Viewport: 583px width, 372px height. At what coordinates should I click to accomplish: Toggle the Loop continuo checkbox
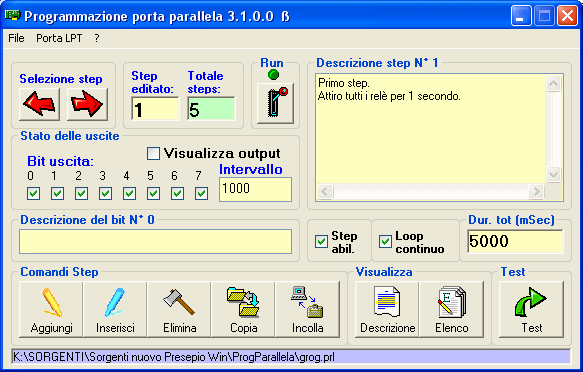pos(385,241)
